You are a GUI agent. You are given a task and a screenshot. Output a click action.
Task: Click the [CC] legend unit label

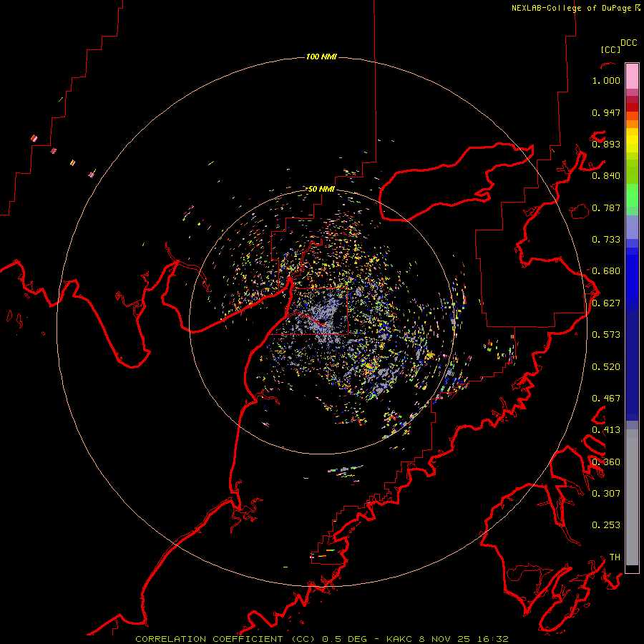[610, 49]
